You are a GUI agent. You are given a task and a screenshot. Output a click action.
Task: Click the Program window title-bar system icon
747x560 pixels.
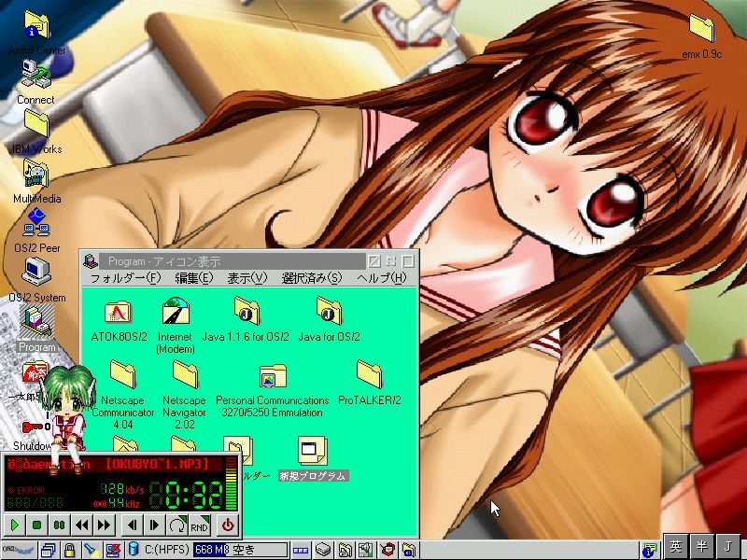tap(90, 261)
